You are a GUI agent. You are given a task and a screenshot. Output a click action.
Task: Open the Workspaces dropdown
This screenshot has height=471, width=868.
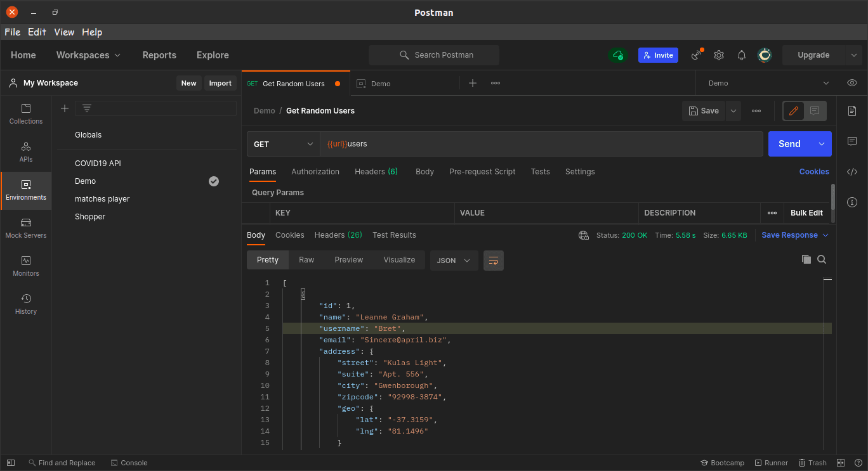tap(88, 55)
